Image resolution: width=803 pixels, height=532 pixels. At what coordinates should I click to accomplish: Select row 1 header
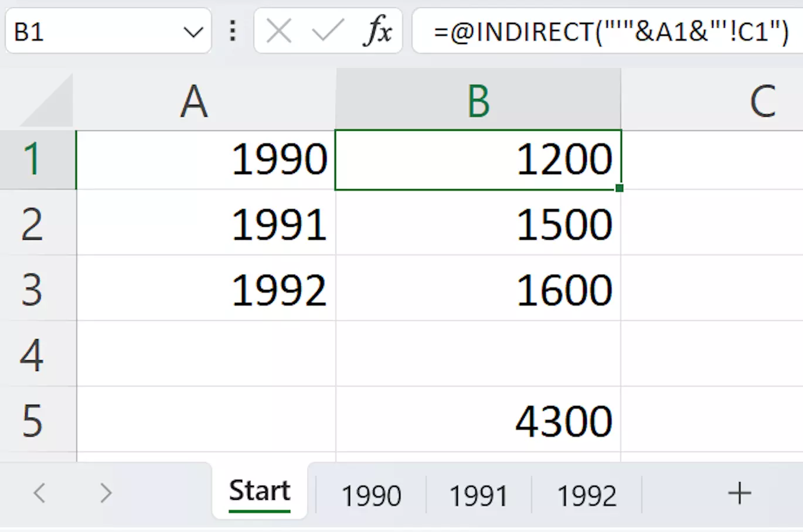coord(38,159)
